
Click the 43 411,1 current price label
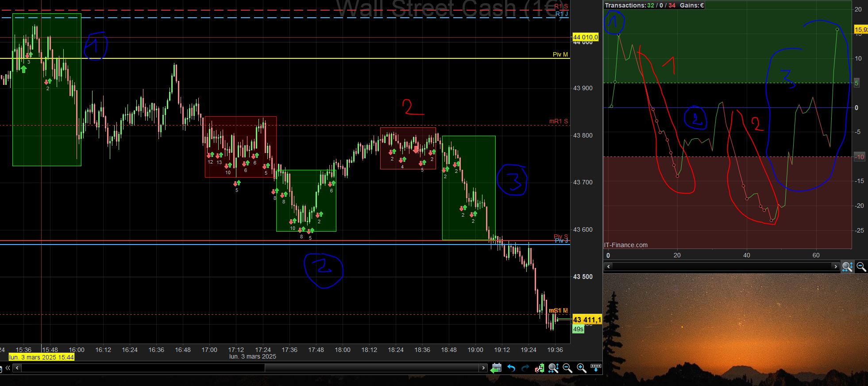587,320
